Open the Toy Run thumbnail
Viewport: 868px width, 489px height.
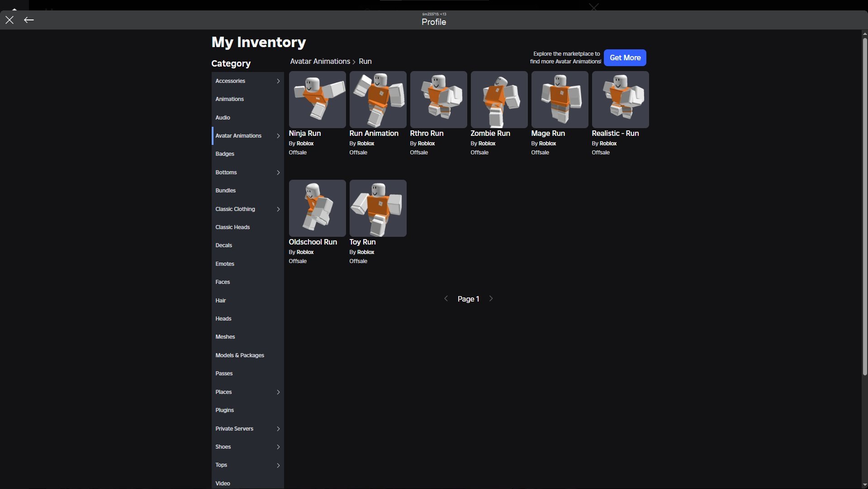[x=378, y=208]
